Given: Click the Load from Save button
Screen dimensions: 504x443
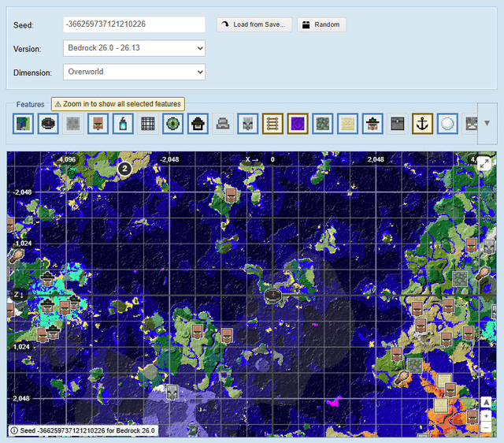Looking at the screenshot, I should (254, 24).
